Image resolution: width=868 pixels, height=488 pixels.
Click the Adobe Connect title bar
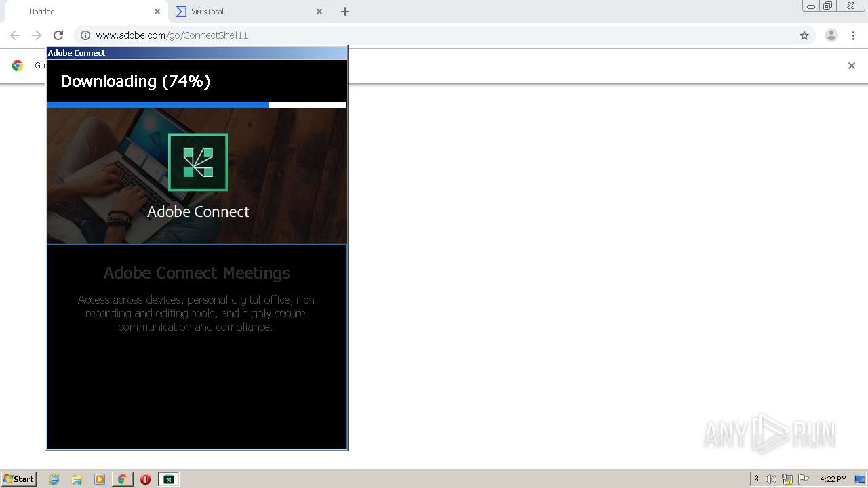point(197,53)
